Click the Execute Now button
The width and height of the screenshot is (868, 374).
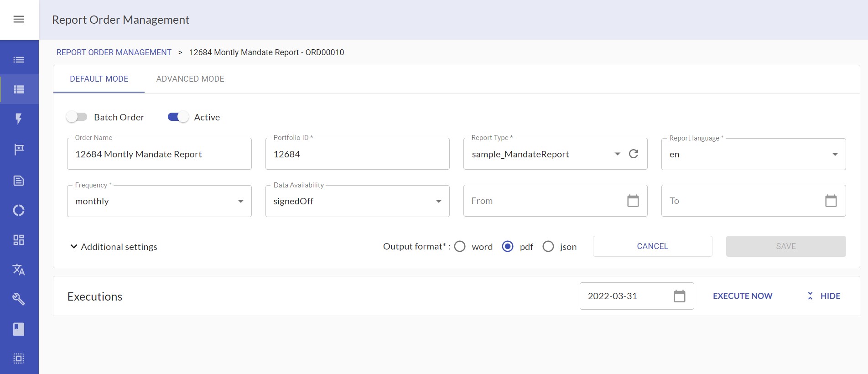point(742,296)
